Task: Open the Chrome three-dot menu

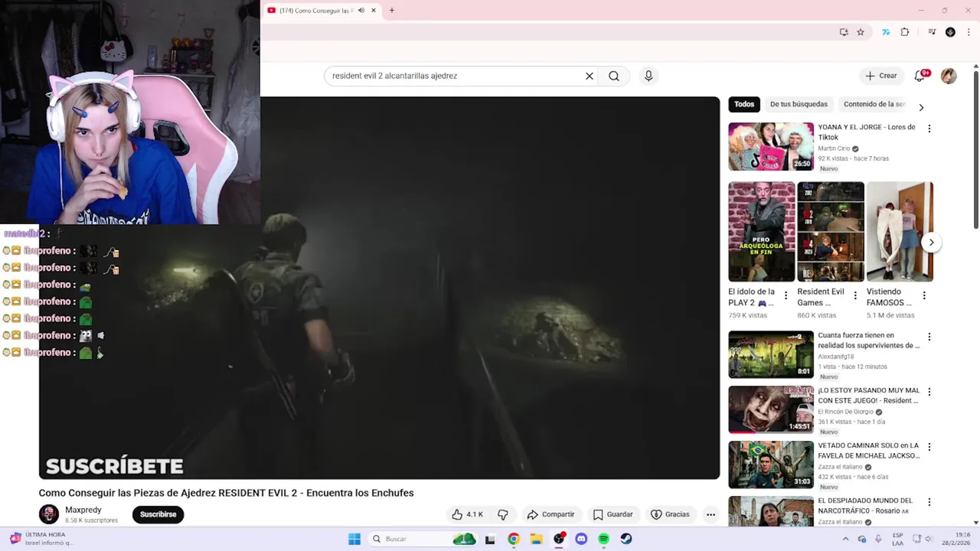Action: [969, 32]
